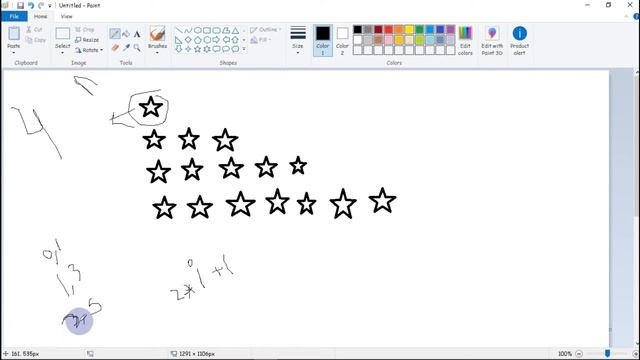Select the Eraser tool

point(115,48)
